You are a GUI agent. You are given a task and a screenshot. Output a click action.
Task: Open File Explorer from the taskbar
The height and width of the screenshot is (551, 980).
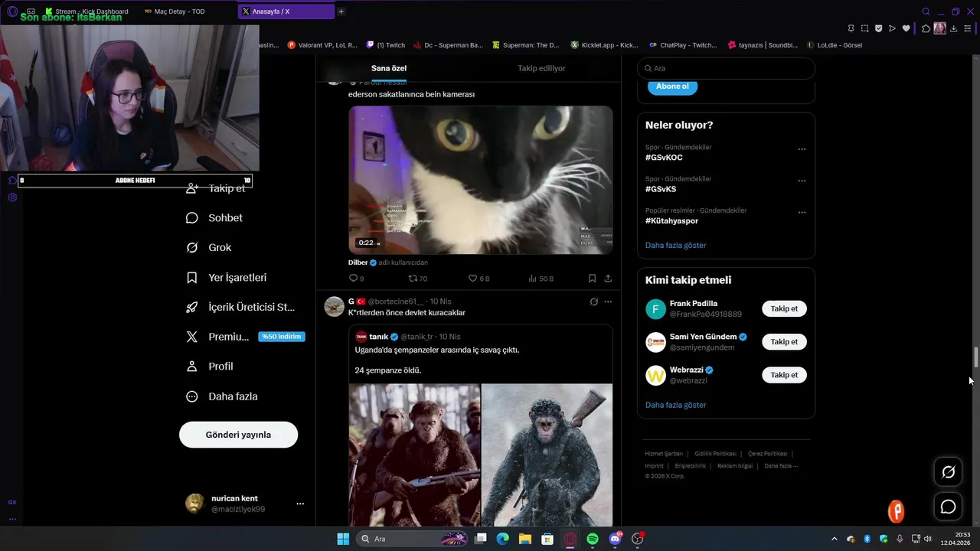tap(525, 539)
